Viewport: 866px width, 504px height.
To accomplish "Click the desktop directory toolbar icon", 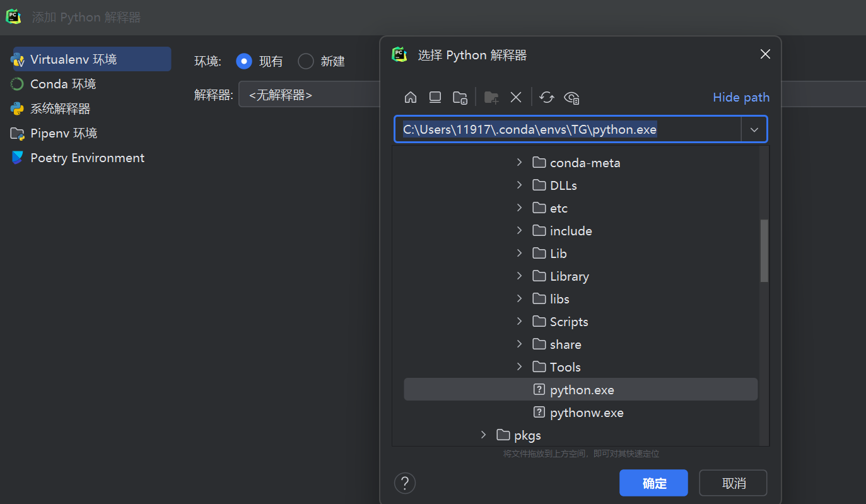I will 435,97.
